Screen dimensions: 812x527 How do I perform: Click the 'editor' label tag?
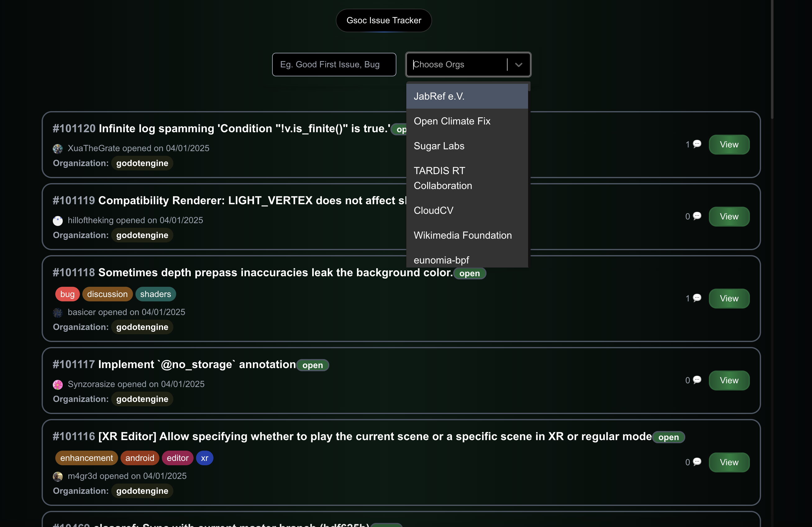pyautogui.click(x=177, y=458)
